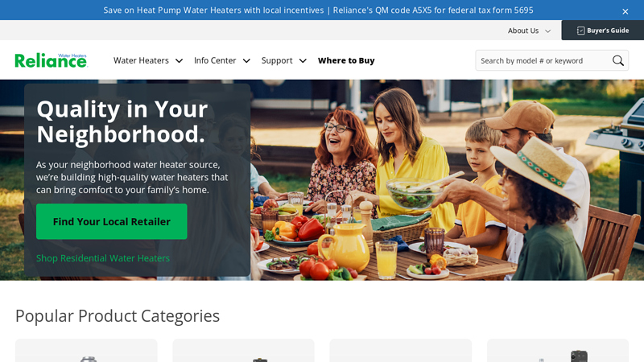Screen dimensions: 644x362
Task: Expand the Info Center chevron
Action: pyautogui.click(x=246, y=61)
